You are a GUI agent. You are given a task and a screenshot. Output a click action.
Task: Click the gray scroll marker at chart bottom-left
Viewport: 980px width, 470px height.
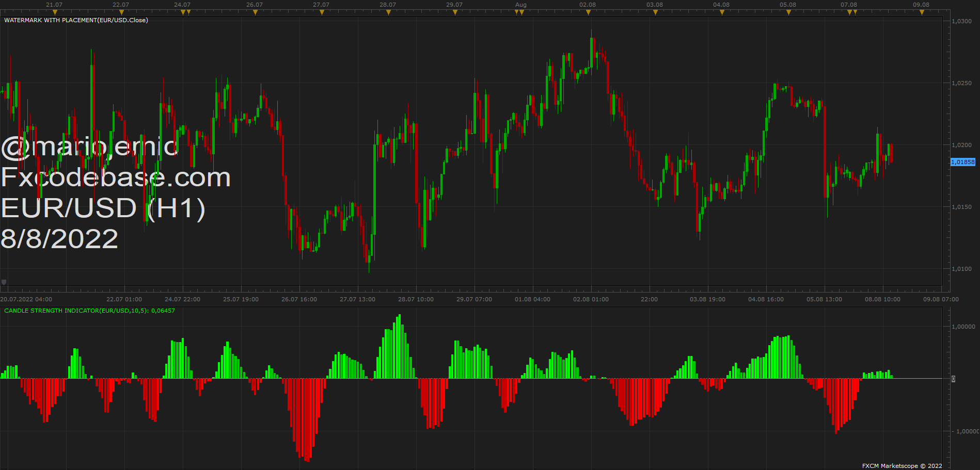coord(4,282)
